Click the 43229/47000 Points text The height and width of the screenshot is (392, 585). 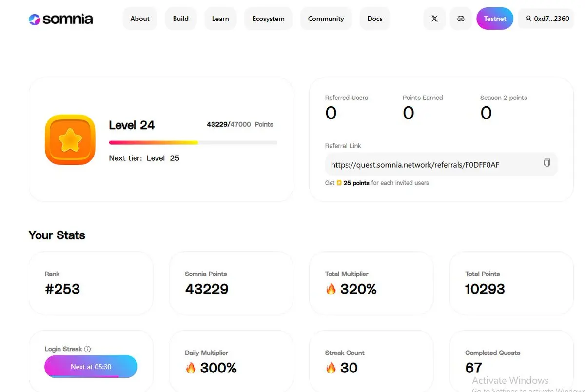pos(240,124)
